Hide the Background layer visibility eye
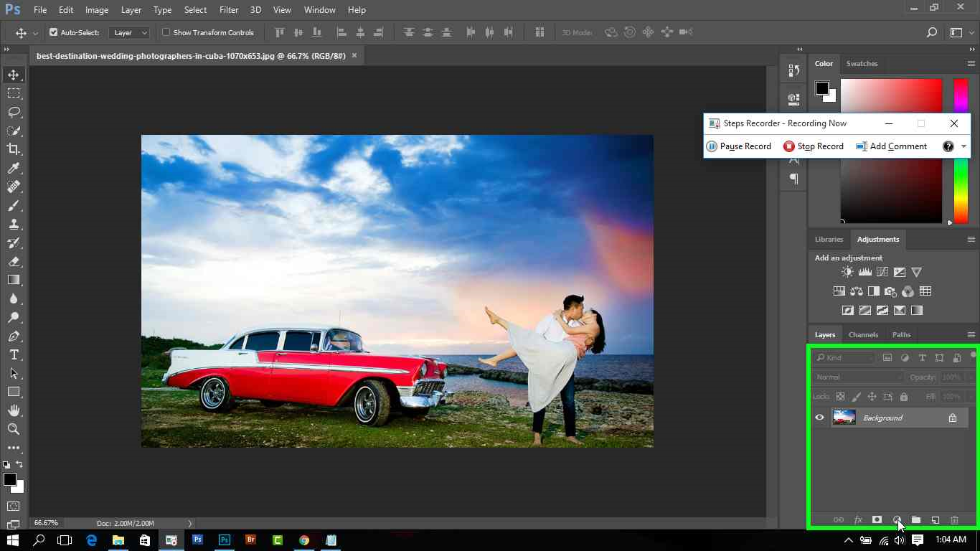The height and width of the screenshot is (551, 980). (819, 418)
